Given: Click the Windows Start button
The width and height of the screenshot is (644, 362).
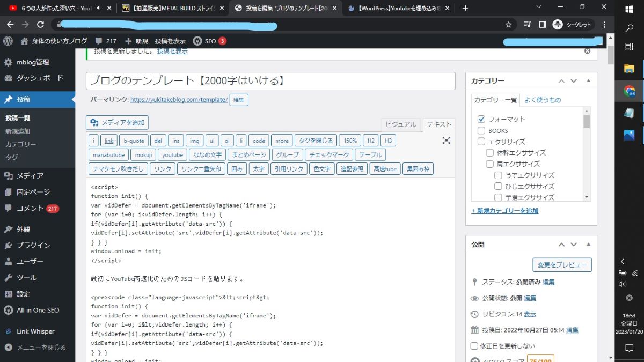Looking at the screenshot, I should click(630, 8).
